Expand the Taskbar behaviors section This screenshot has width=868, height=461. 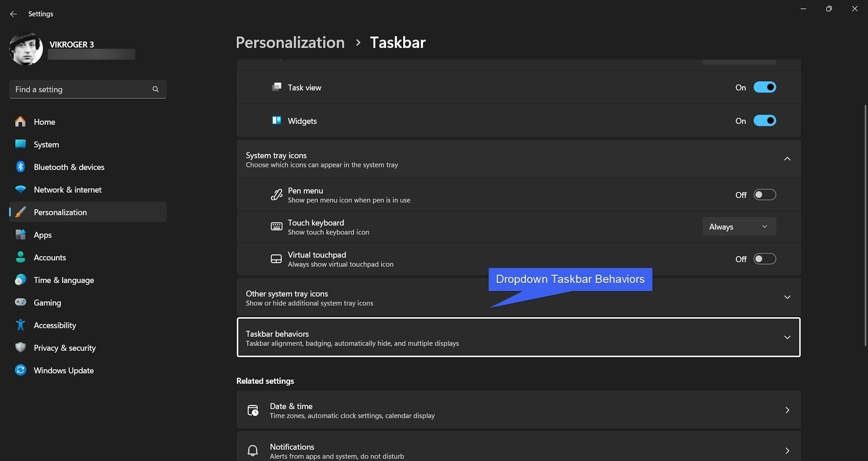tap(787, 337)
